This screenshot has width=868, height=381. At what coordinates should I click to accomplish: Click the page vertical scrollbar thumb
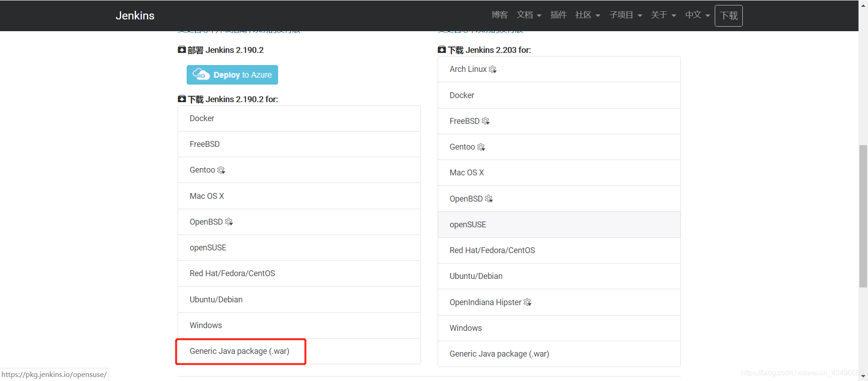pyautogui.click(x=863, y=216)
